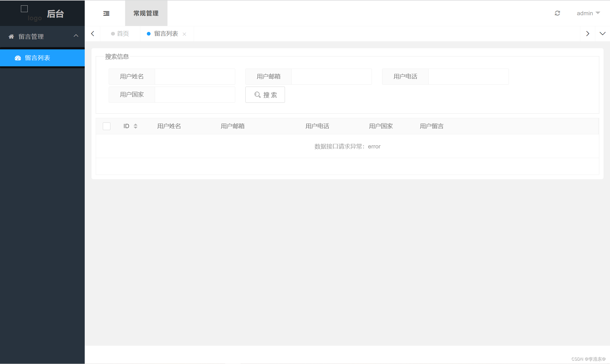
Task: Close the 留言列表 tab
Action: click(184, 34)
